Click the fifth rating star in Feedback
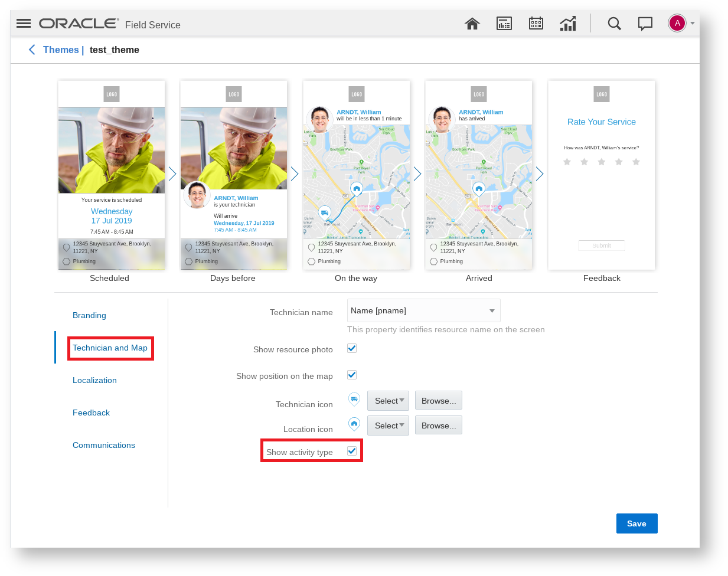The height and width of the screenshot is (576, 728). [x=636, y=162]
